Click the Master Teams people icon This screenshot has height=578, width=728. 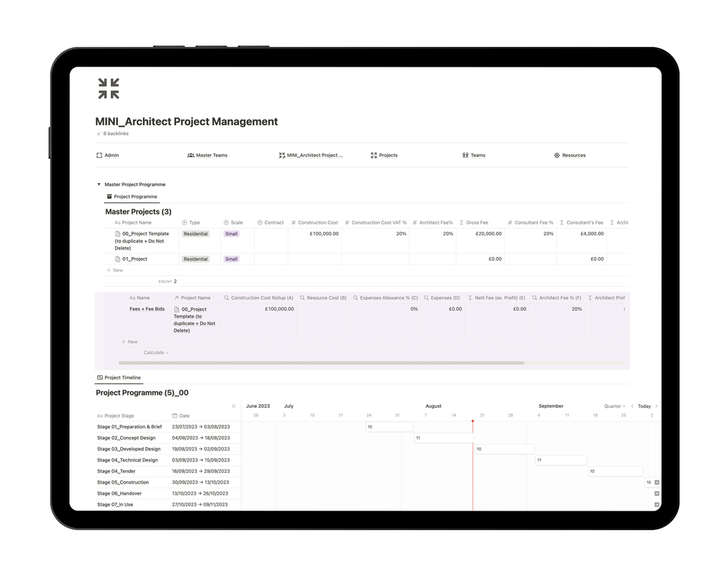191,156
